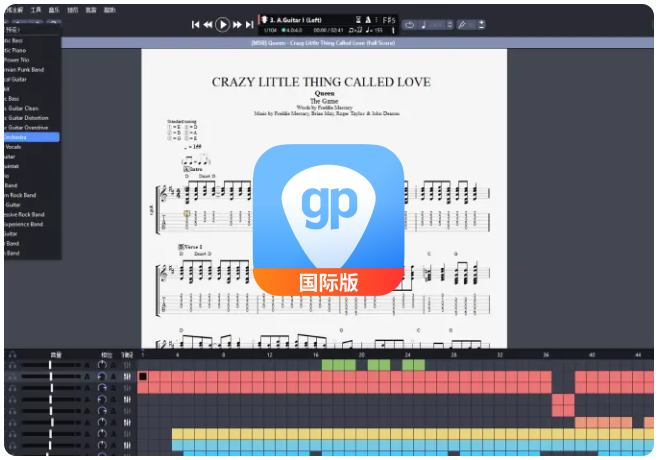
Task: Click the fast forward button in transport
Action: (x=238, y=24)
